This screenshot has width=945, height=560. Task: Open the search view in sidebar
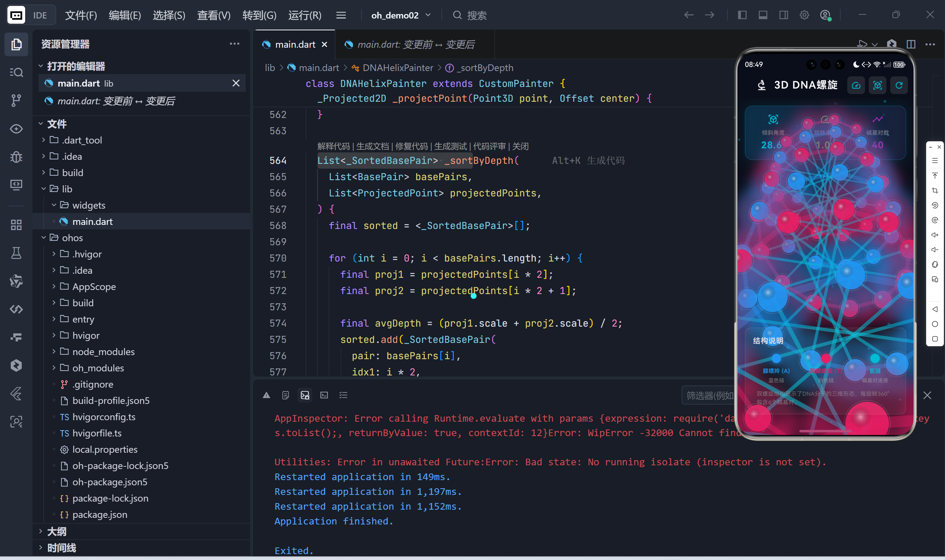coord(16,72)
